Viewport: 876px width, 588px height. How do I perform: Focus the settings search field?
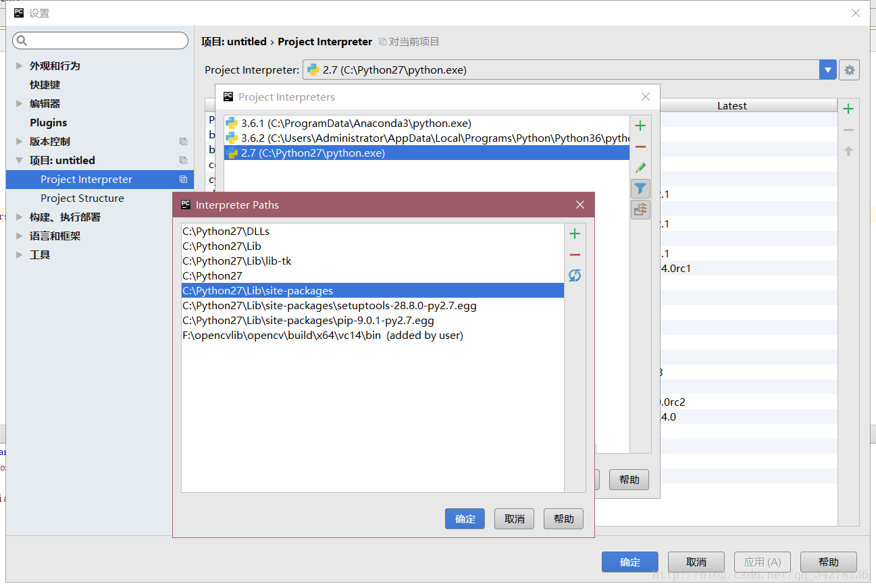[x=100, y=41]
